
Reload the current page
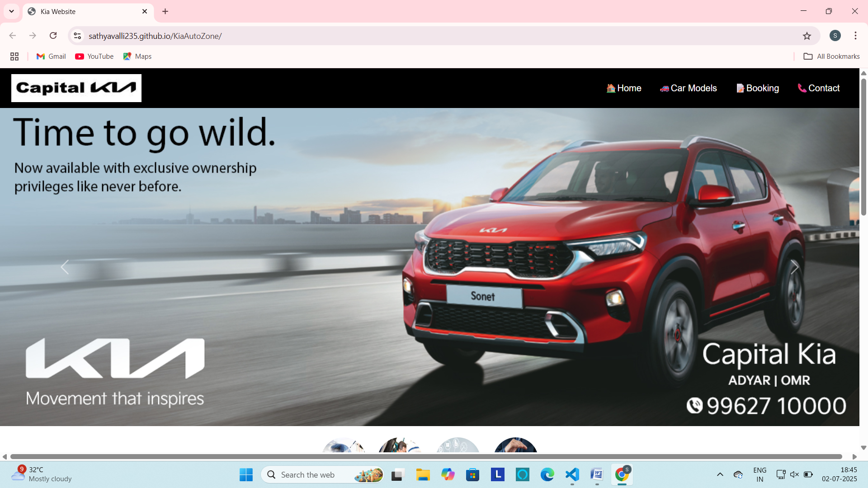[53, 36]
